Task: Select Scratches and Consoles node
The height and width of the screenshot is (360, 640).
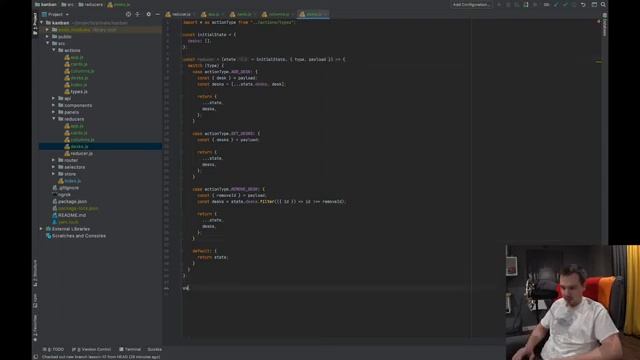Action: click(x=76, y=236)
